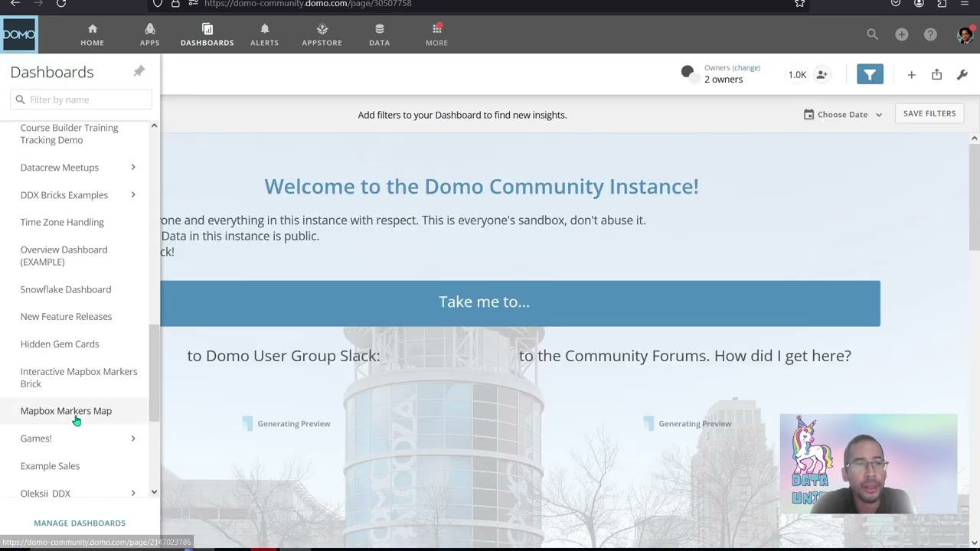The height and width of the screenshot is (551, 980).
Task: Click the browser address bar URL
Action: [308, 4]
